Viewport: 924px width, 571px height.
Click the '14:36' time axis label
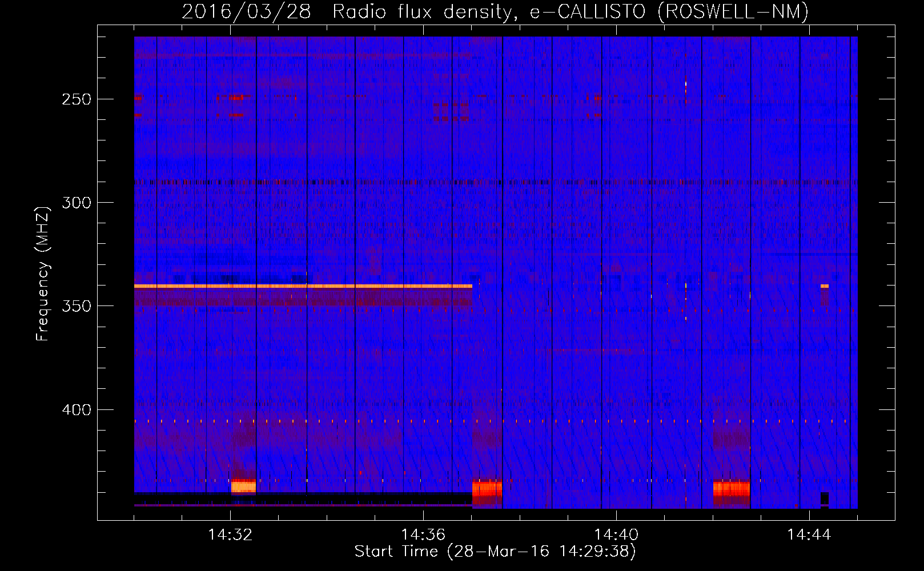pyautogui.click(x=423, y=535)
